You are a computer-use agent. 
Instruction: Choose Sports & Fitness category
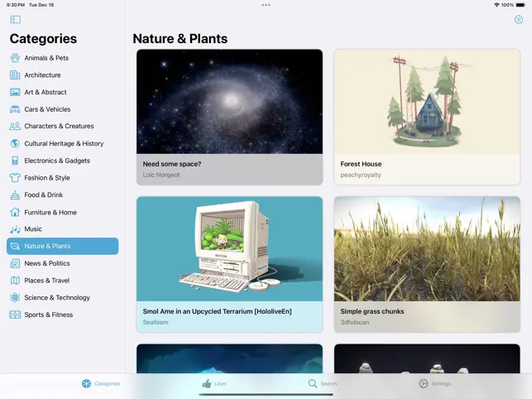click(62, 315)
